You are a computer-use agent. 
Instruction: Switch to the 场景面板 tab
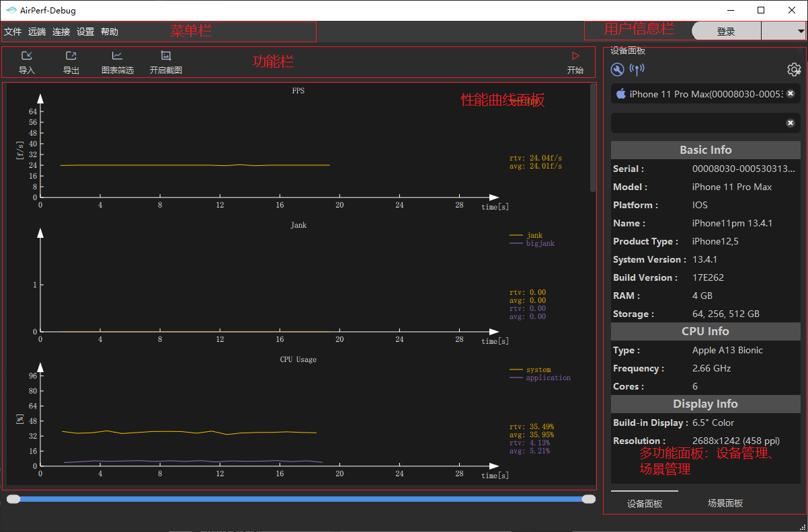[x=725, y=503]
